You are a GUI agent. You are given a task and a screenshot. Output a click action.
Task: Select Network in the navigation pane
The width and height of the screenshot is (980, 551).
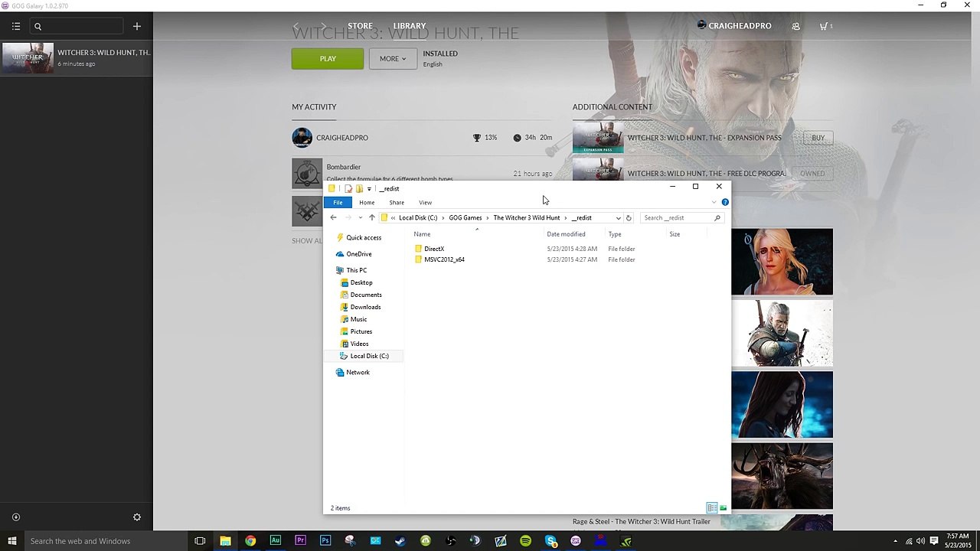pyautogui.click(x=358, y=373)
